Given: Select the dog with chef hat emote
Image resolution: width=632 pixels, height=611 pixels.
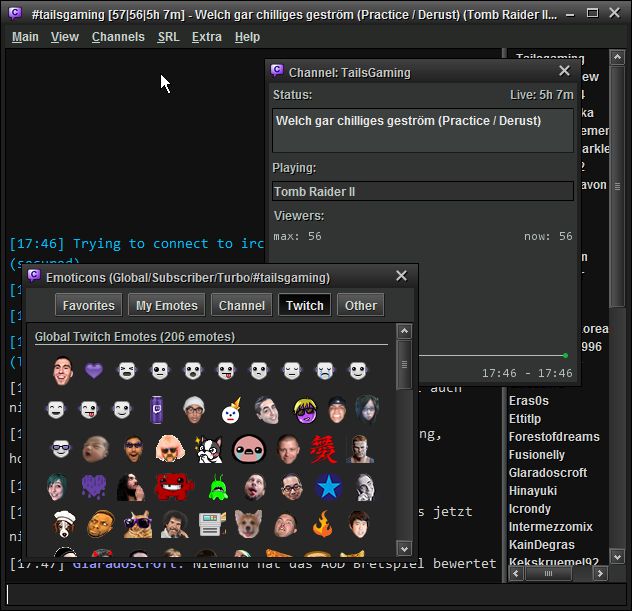Looking at the screenshot, I should 64,524.
